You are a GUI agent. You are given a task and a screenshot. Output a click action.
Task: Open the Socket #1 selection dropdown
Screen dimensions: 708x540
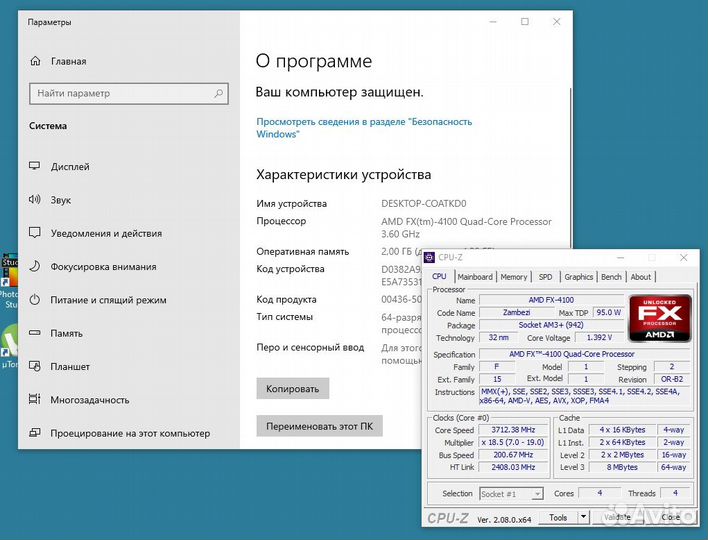click(x=511, y=494)
